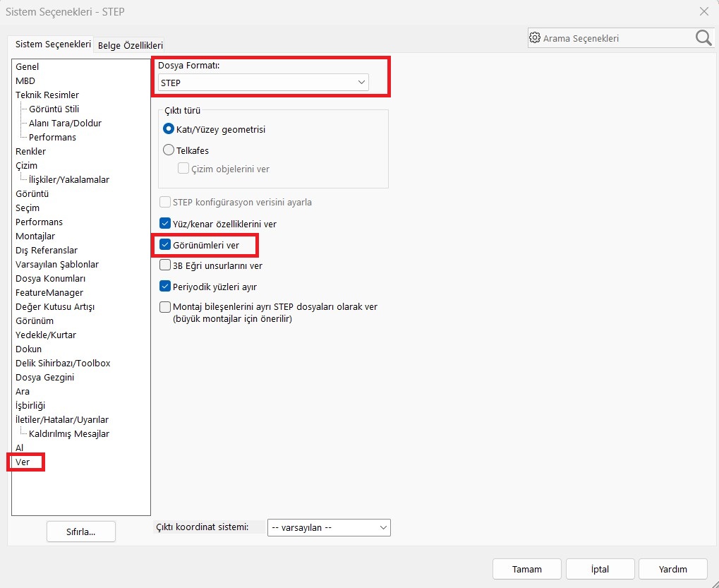Select Dış Referanslar category
Image resolution: width=719 pixels, height=588 pixels.
(47, 250)
